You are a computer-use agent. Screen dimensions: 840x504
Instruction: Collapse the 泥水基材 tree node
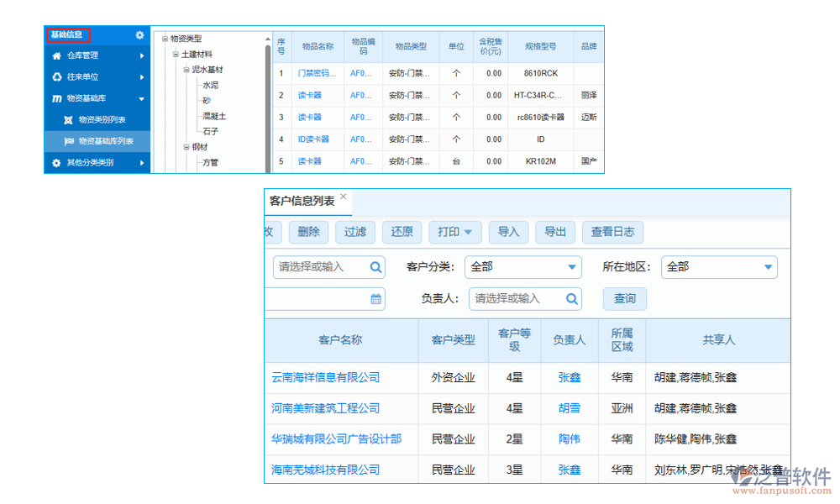tap(186, 70)
